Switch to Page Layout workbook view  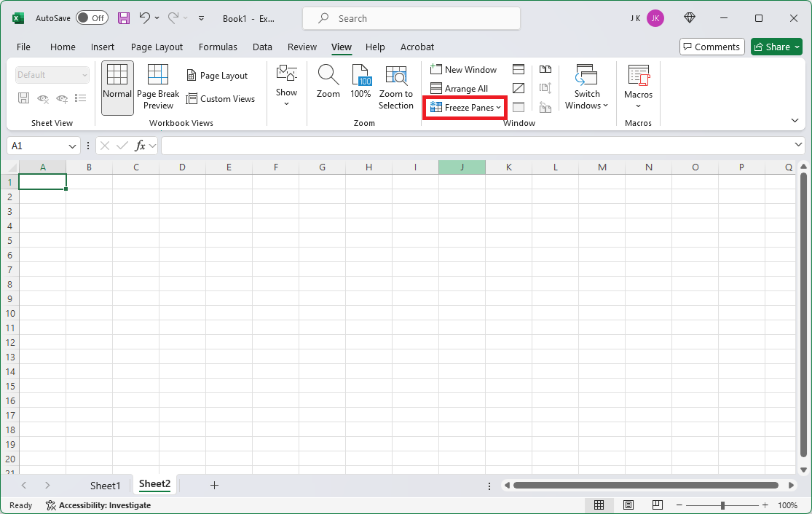[x=217, y=76]
